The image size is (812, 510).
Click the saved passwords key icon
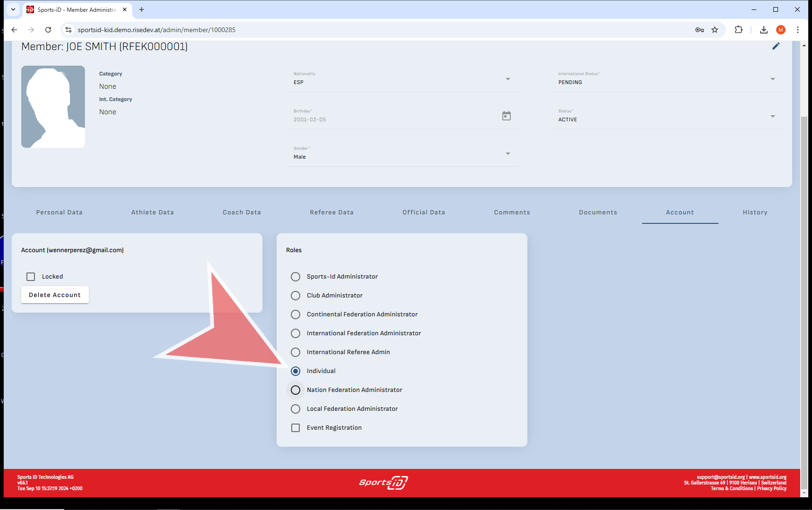[x=699, y=30]
